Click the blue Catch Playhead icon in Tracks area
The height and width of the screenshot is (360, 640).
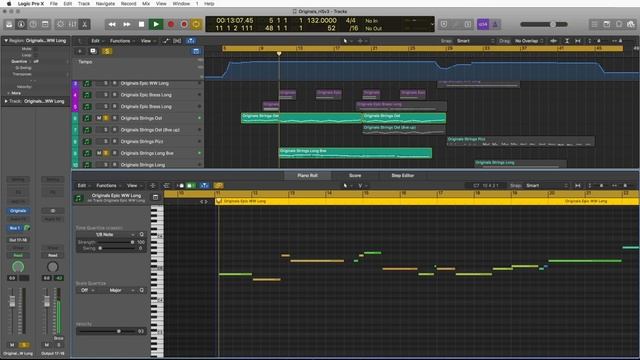point(191,41)
